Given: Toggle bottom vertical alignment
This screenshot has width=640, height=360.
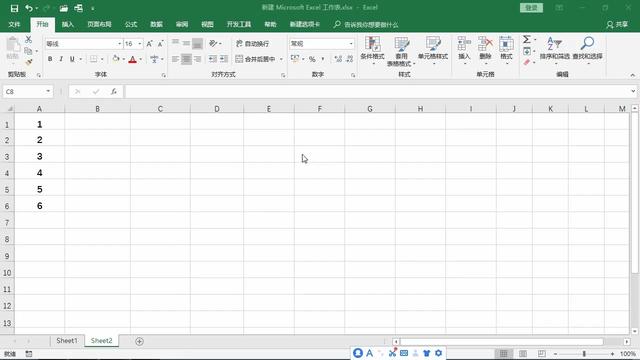Looking at the screenshot, I should click(x=198, y=43).
